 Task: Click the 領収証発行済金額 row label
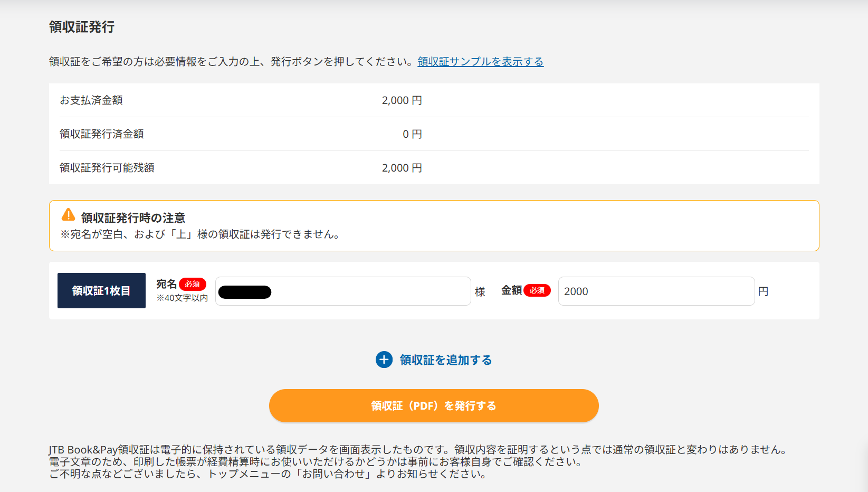102,134
